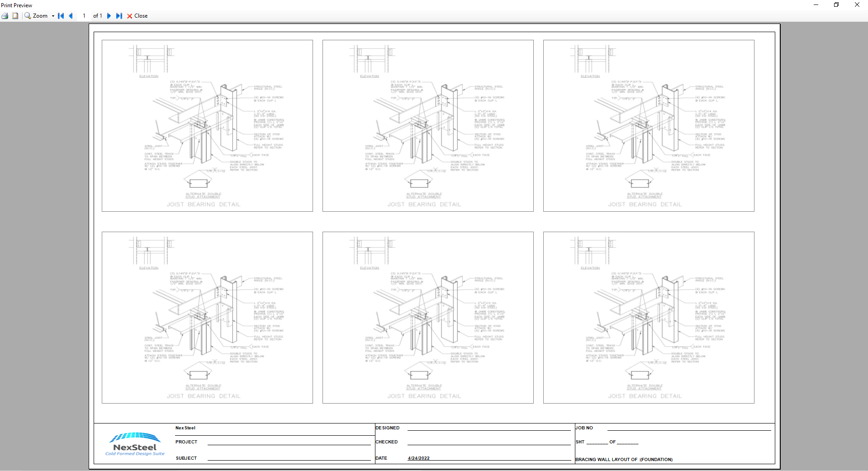Viewport: 868px width, 471px height.
Task: Click the Print Preview title text
Action: [17, 5]
